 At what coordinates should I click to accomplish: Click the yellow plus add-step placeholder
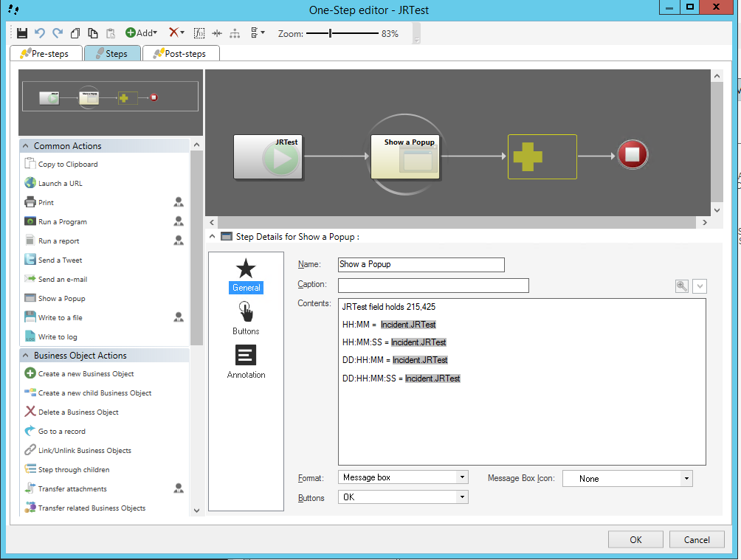pos(542,156)
